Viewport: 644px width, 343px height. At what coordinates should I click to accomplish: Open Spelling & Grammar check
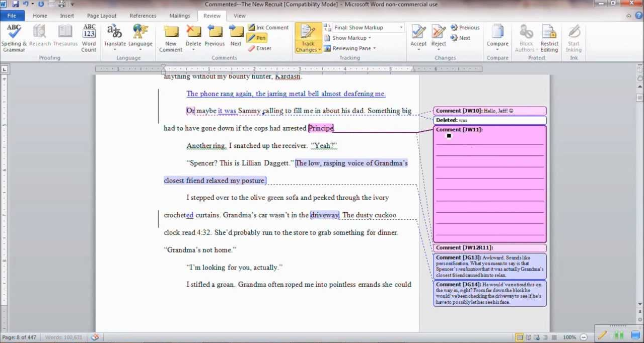[x=14, y=38]
